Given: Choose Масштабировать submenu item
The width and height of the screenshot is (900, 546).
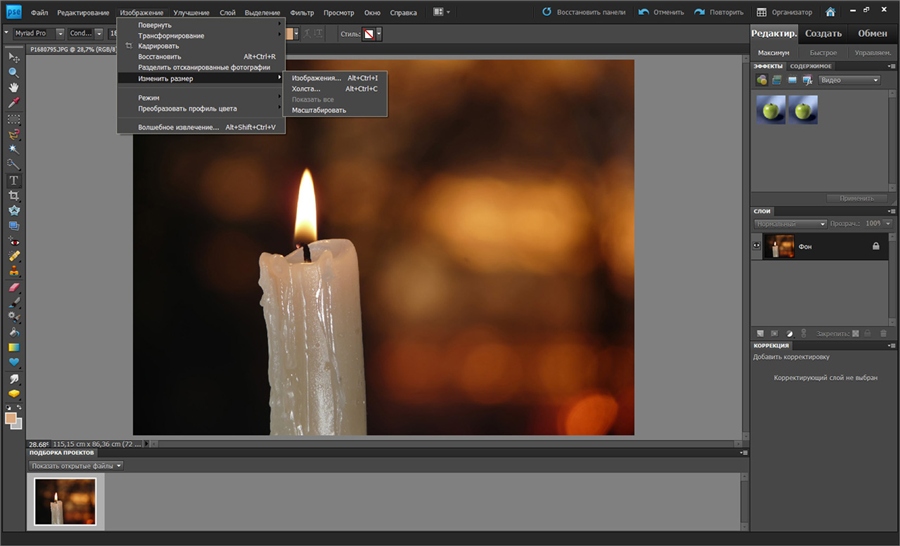Looking at the screenshot, I should [x=335, y=110].
